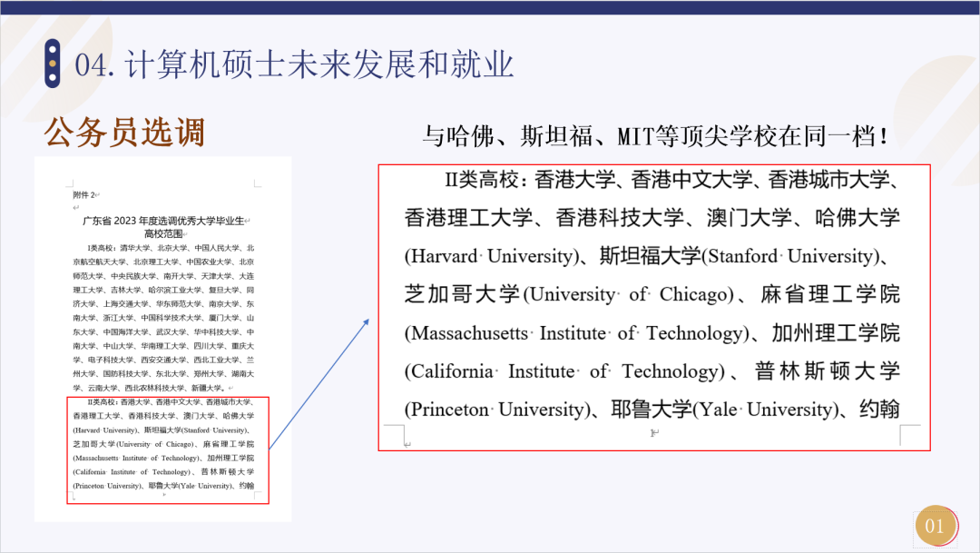Click 'II类高校:香港大学' in enlarged excerpt
Viewport: 980px width, 553px height.
(x=530, y=180)
